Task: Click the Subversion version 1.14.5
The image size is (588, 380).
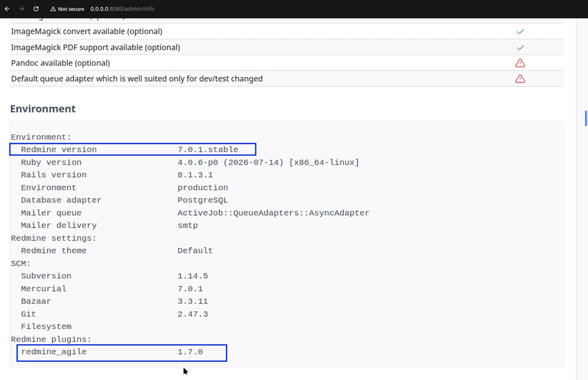Action: click(x=193, y=276)
